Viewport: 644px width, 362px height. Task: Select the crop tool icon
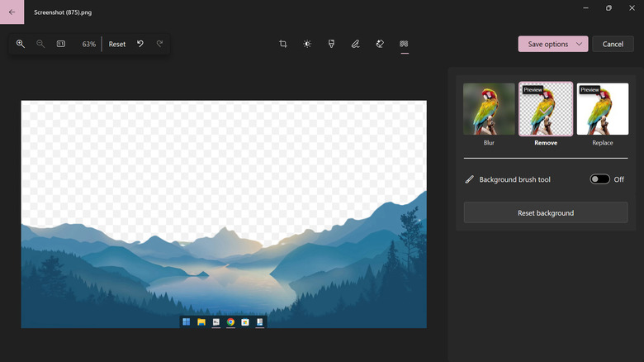pos(283,44)
